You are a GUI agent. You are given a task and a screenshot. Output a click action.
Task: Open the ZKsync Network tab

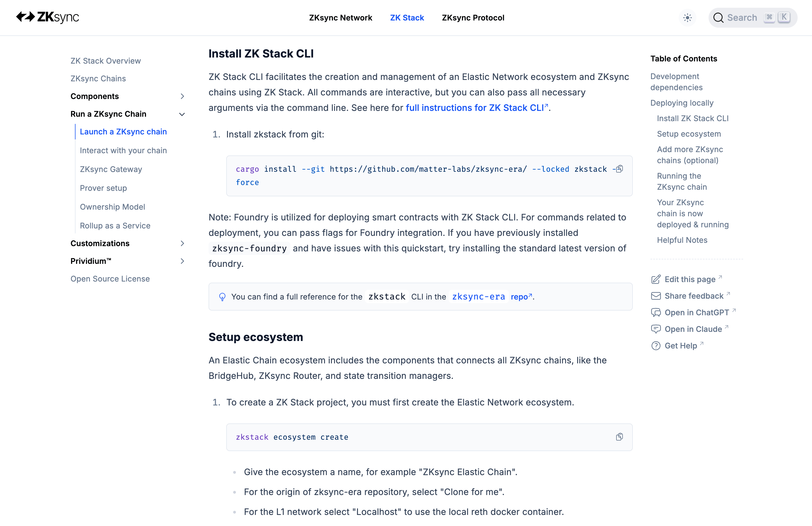click(340, 18)
